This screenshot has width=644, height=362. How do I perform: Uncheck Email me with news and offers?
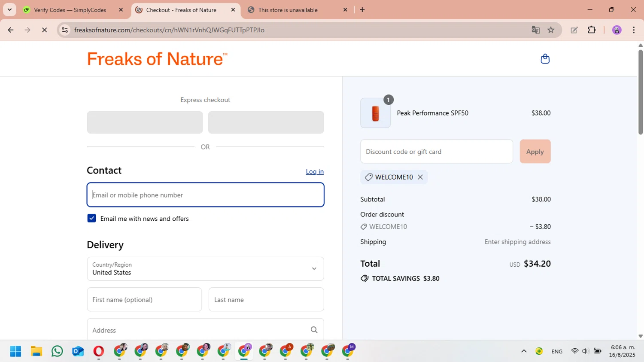91,218
